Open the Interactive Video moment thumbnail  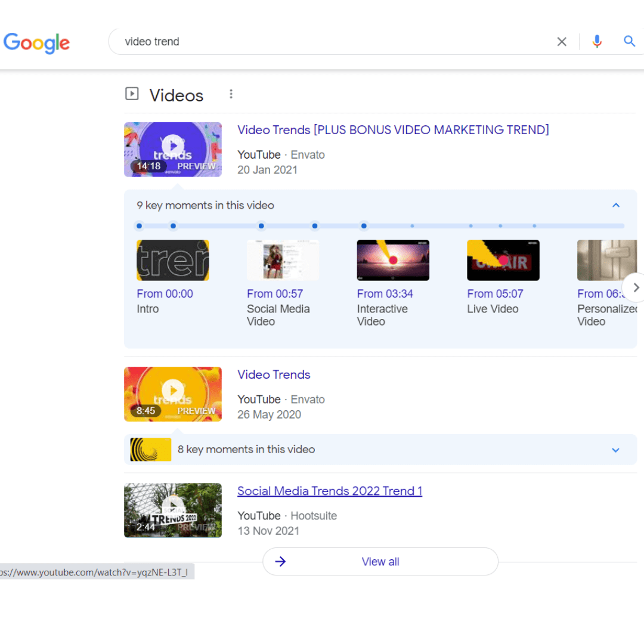click(393, 261)
